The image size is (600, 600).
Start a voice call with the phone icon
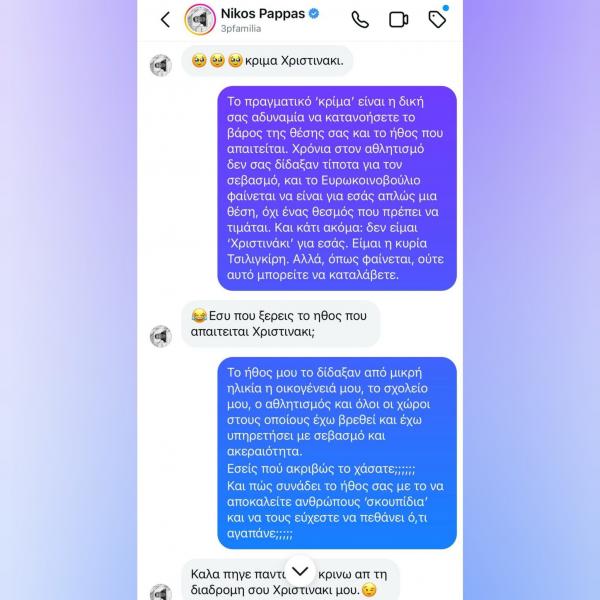[360, 20]
